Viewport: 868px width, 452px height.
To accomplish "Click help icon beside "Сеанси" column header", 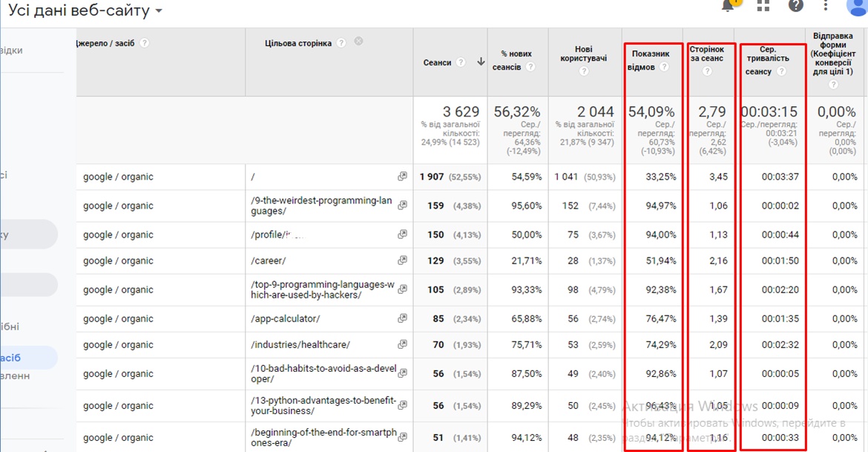I will (x=461, y=62).
